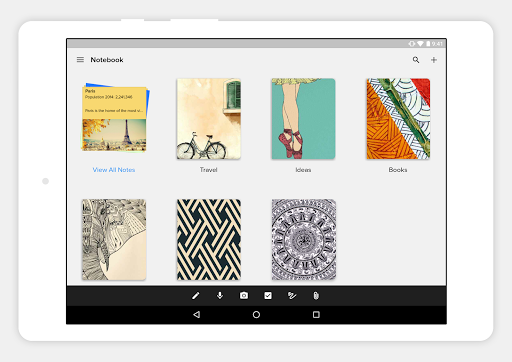Open the Travel notebook cover
The height and width of the screenshot is (362, 512).
coord(209,119)
